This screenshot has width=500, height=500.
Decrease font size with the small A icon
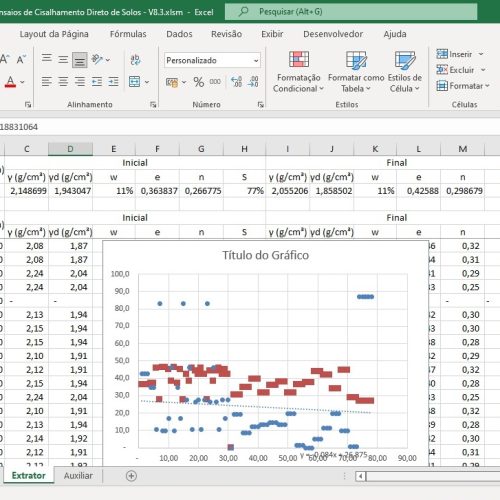point(21,60)
